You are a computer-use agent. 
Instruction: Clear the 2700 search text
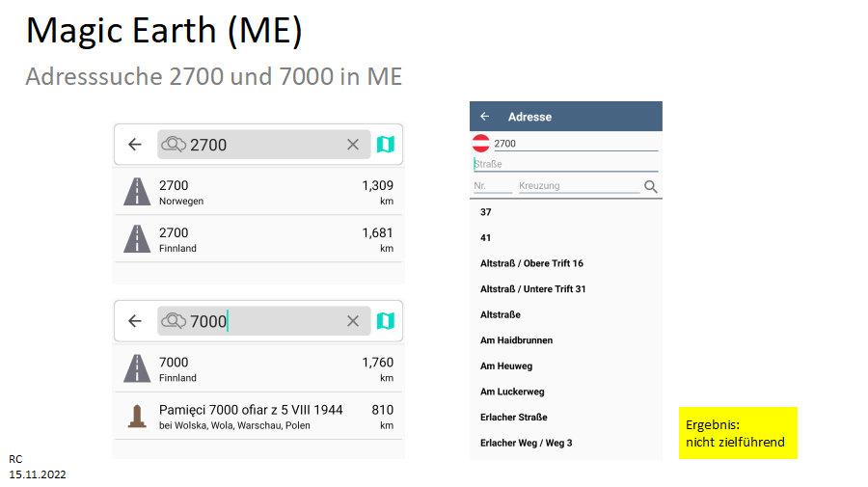pos(353,145)
